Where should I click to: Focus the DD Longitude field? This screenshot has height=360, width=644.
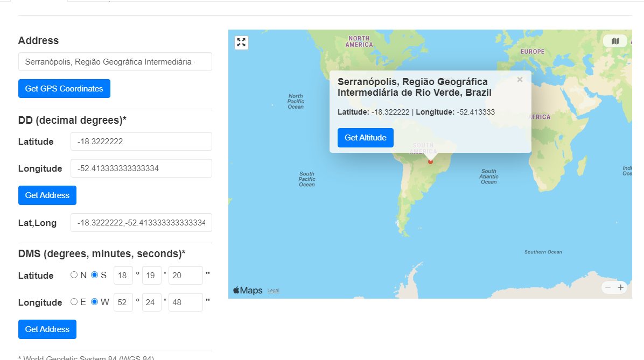pos(141,168)
